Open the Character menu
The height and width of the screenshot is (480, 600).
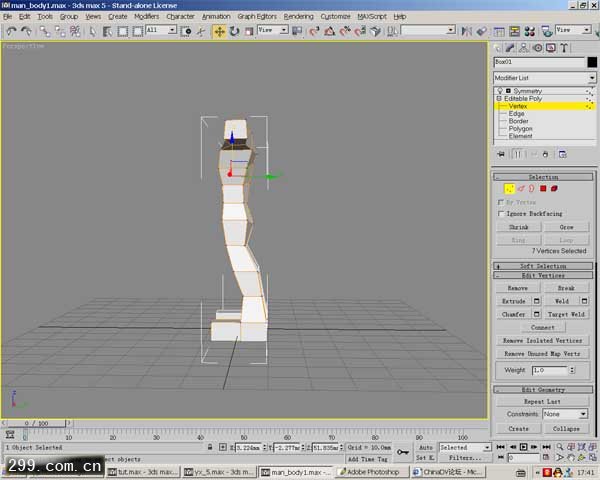(x=181, y=16)
